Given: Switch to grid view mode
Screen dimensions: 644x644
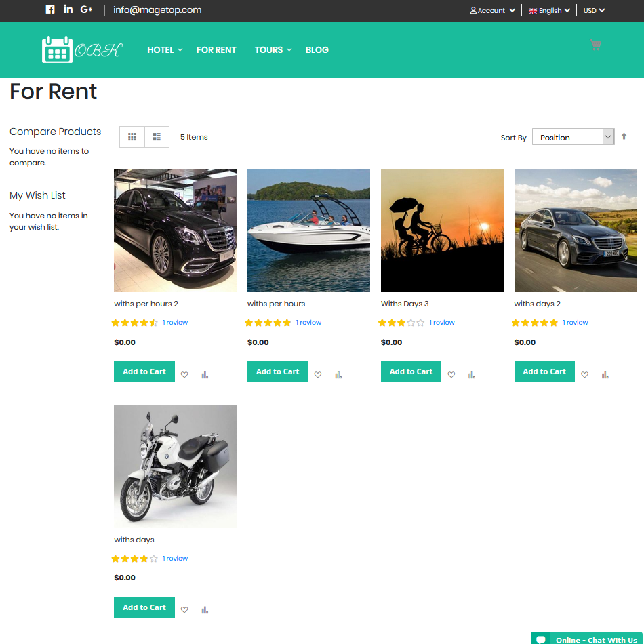Looking at the screenshot, I should click(132, 137).
